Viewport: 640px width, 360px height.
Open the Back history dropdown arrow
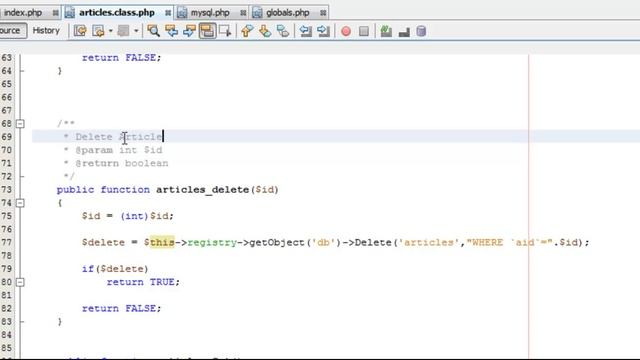click(111, 31)
